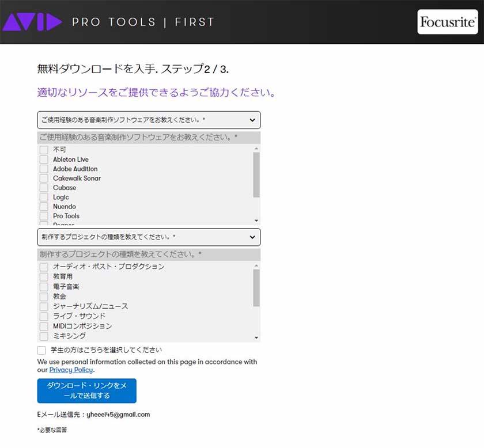Screen dimensions: 484x448
Task: Click the PRO TOOLS | FIRST title text
Action: (143, 22)
